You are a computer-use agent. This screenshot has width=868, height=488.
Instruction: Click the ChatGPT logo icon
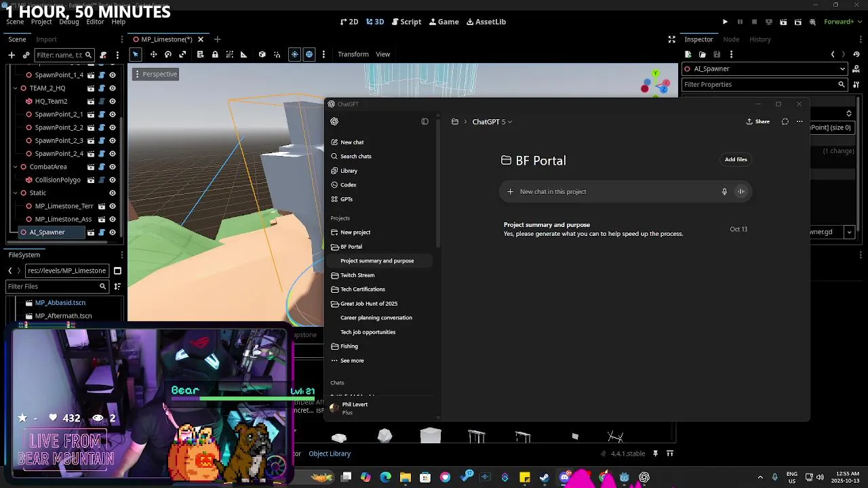pos(334,122)
